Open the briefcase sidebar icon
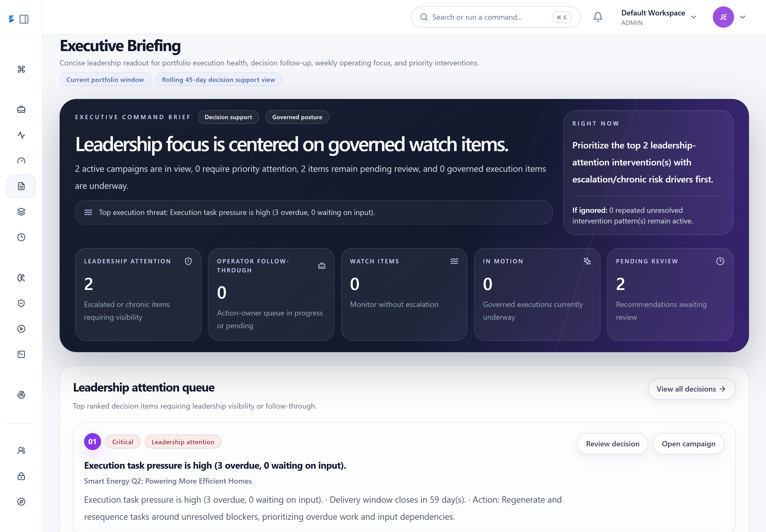This screenshot has height=532, width=766. [x=21, y=109]
